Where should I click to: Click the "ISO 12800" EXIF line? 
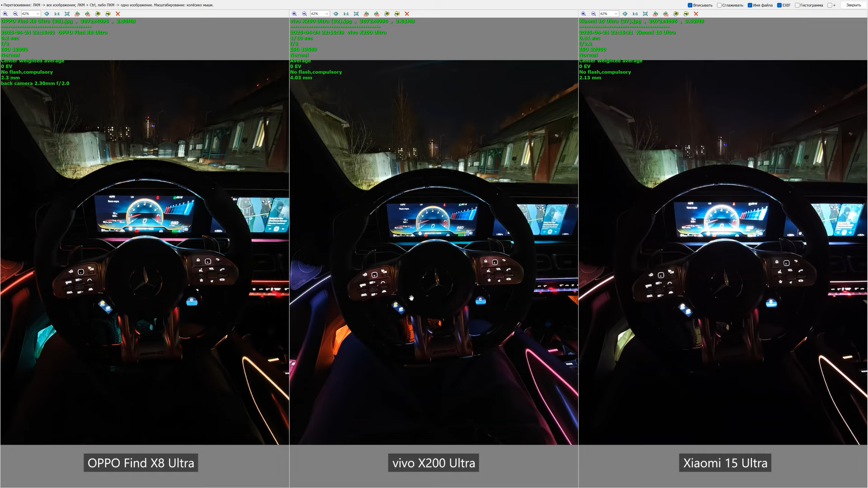[x=15, y=49]
